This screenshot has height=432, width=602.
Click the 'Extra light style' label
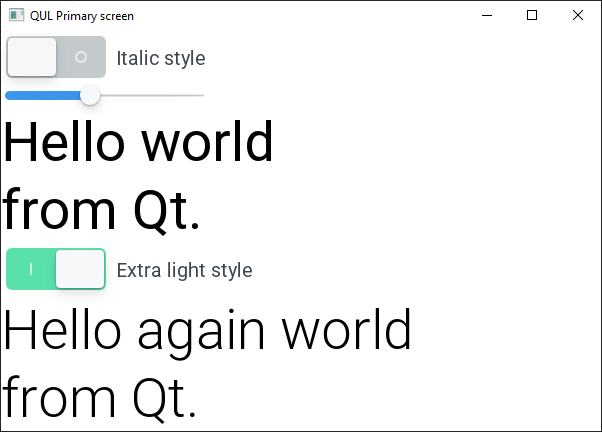[184, 270]
